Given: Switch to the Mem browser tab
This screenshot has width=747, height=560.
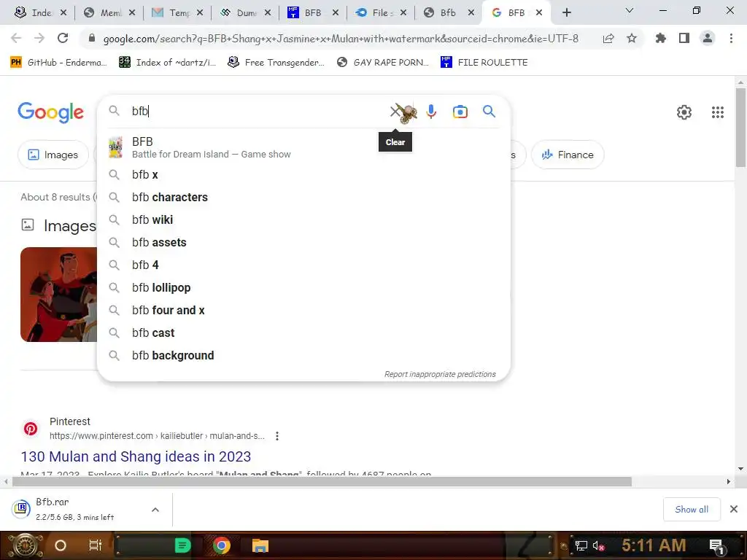Looking at the screenshot, I should coord(109,13).
